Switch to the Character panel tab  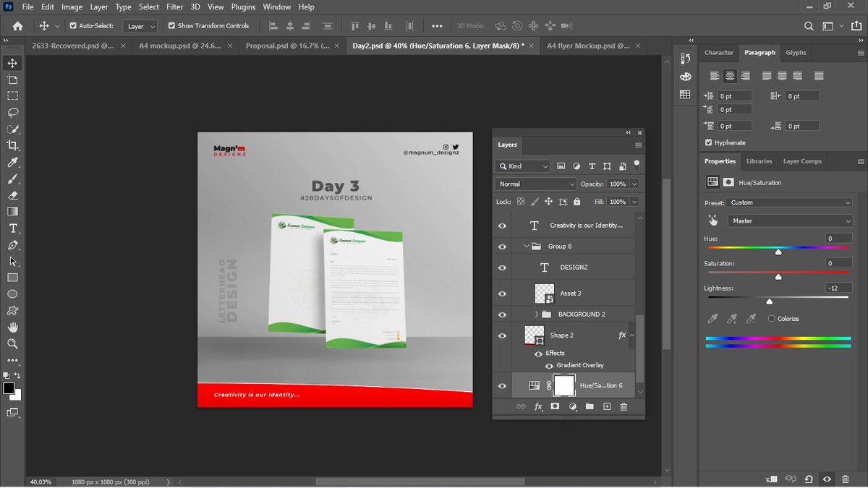pos(719,53)
